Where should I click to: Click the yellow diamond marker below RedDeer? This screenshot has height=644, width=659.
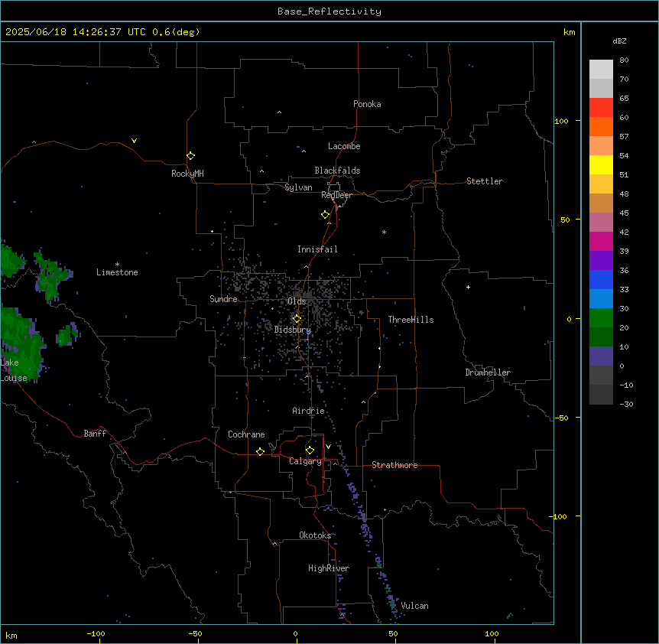pyautogui.click(x=326, y=215)
